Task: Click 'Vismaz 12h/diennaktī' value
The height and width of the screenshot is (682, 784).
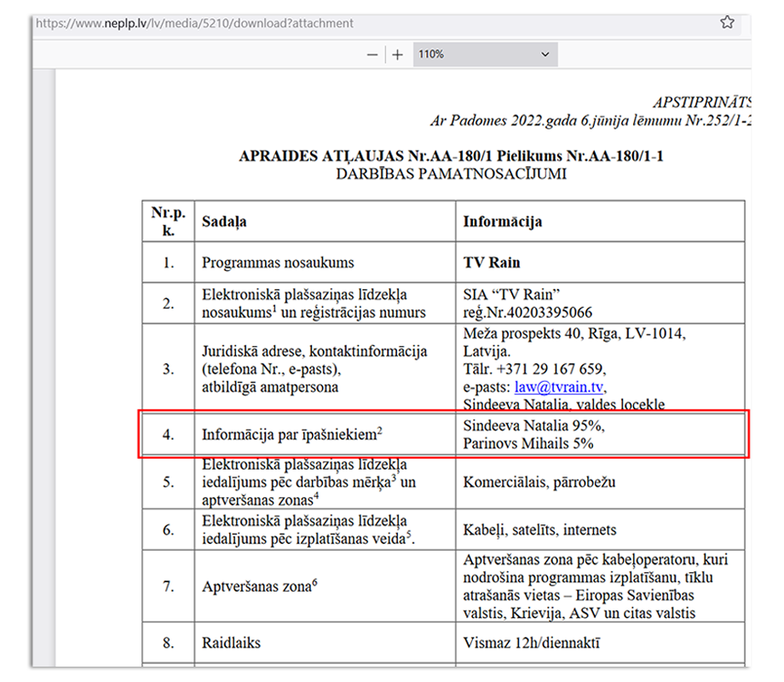Action: point(531,643)
